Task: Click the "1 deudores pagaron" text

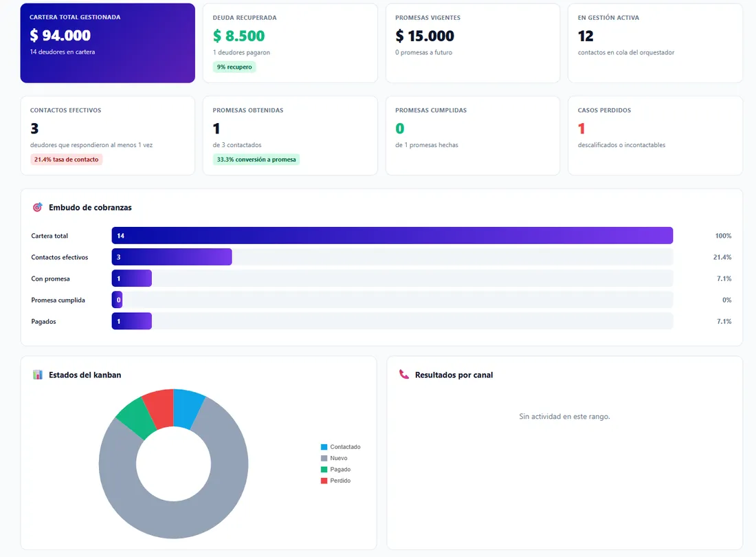Action: click(241, 52)
